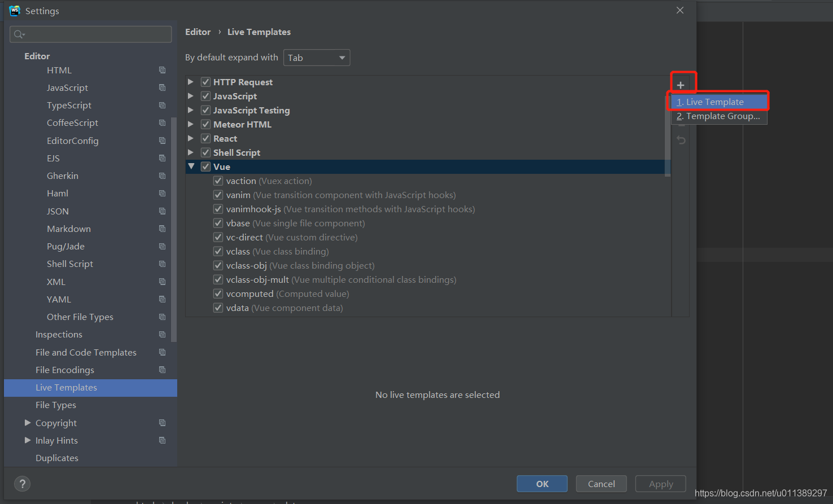Expand the Inlay Hints settings node
Viewport: 833px width, 504px height.
click(28, 440)
